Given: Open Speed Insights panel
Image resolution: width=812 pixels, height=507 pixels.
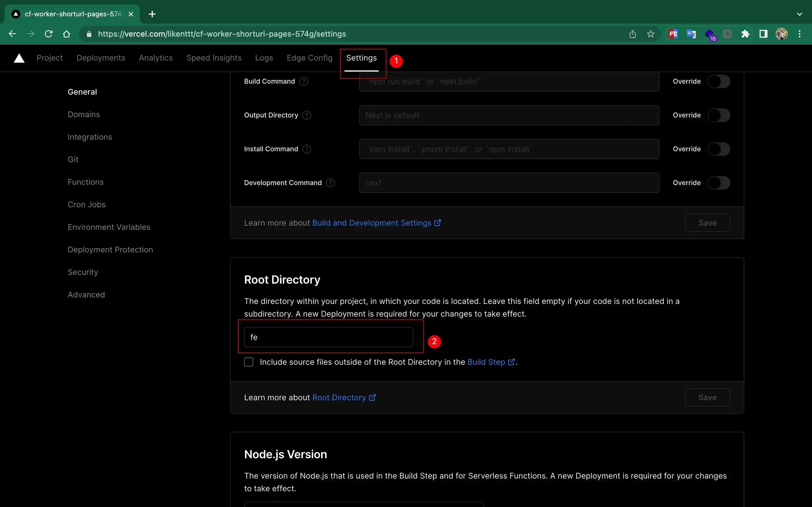Looking at the screenshot, I should pyautogui.click(x=214, y=58).
